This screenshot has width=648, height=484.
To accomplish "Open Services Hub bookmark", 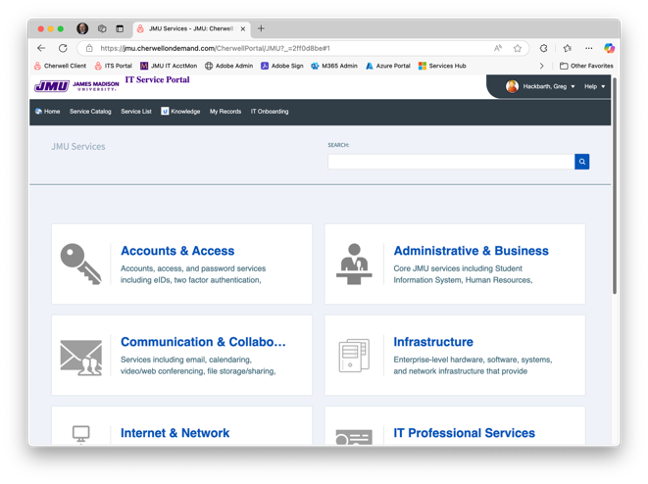I will click(x=442, y=66).
